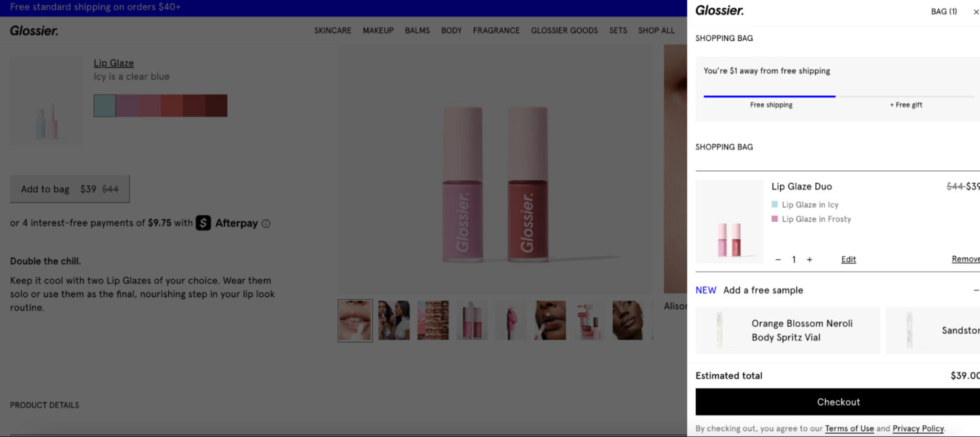The image size is (980, 437).
Task: Click the Lip Glaze Duo cart item image
Action: [x=729, y=221]
